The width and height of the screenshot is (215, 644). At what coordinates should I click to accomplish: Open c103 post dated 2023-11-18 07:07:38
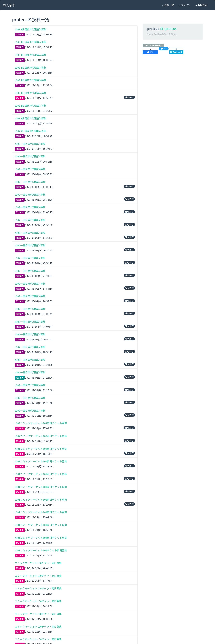(x=30, y=29)
